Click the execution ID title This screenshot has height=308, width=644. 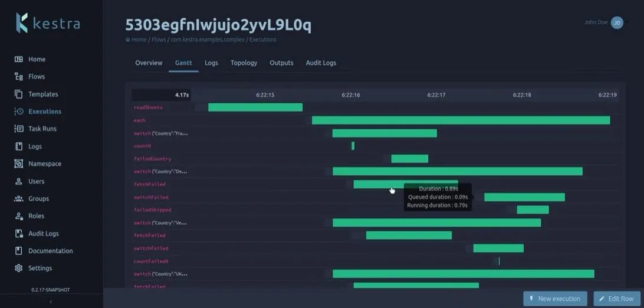[x=218, y=25]
